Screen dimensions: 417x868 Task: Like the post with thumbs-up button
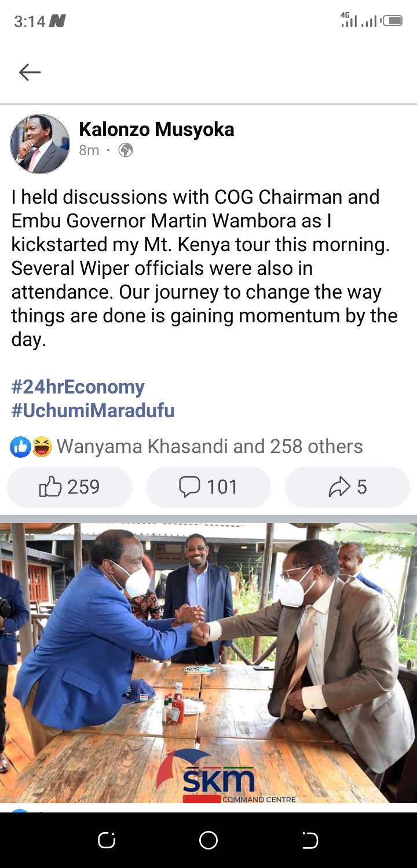click(x=69, y=487)
